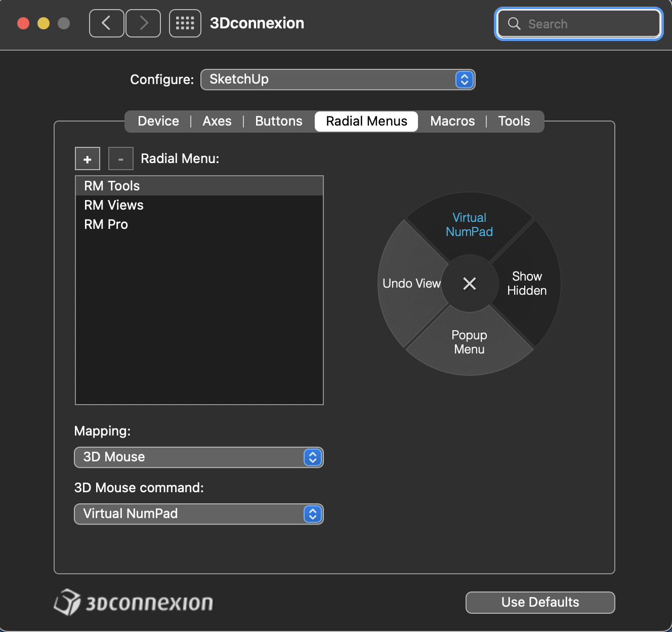The height and width of the screenshot is (632, 672).
Task: Click the Use Defaults button
Action: tap(540, 602)
